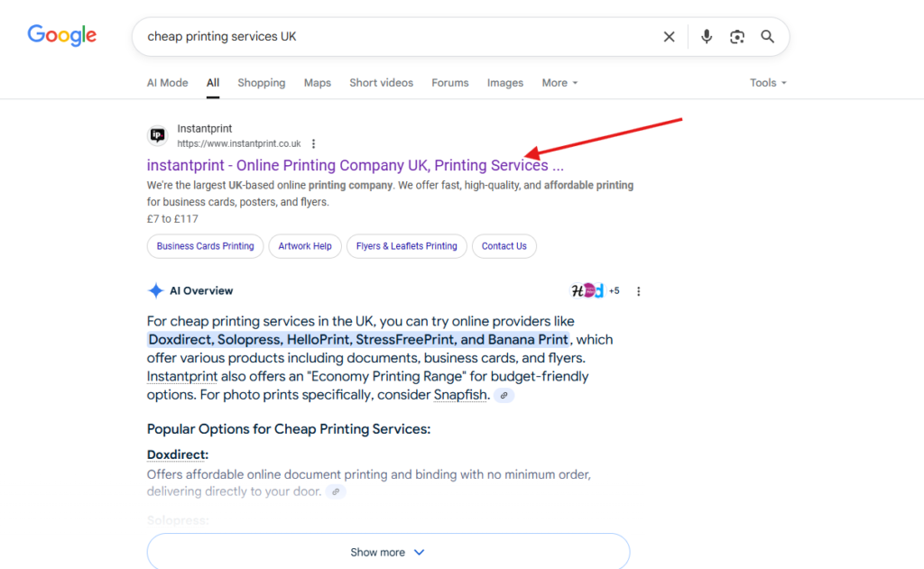Open three-dot menu beside instantprint URL
Viewport: 924px width, 569px height.
coord(313,143)
